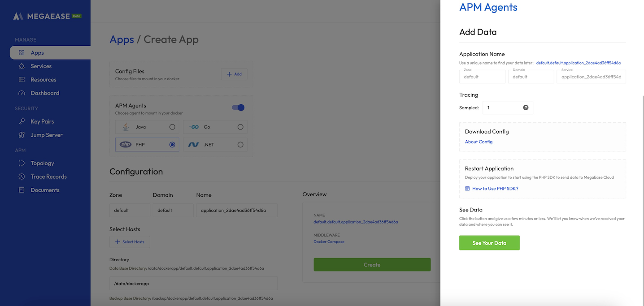This screenshot has width=644, height=306.
Task: Click the Jump Server icon
Action: click(x=22, y=135)
